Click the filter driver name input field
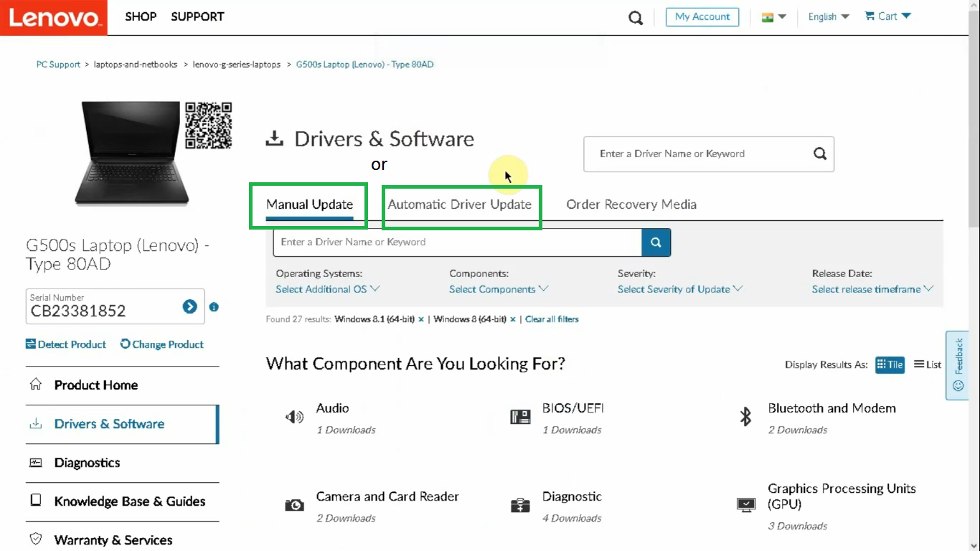Screen dimensions: 980x551 [458, 242]
